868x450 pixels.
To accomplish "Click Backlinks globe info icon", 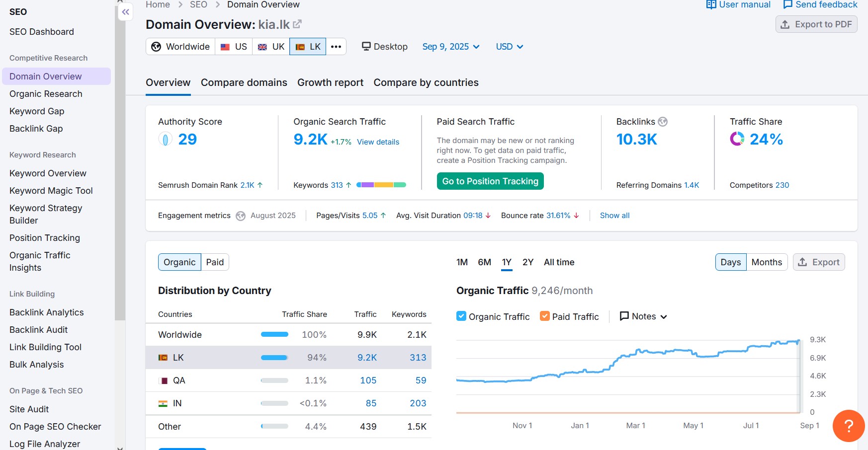I will 663,122.
